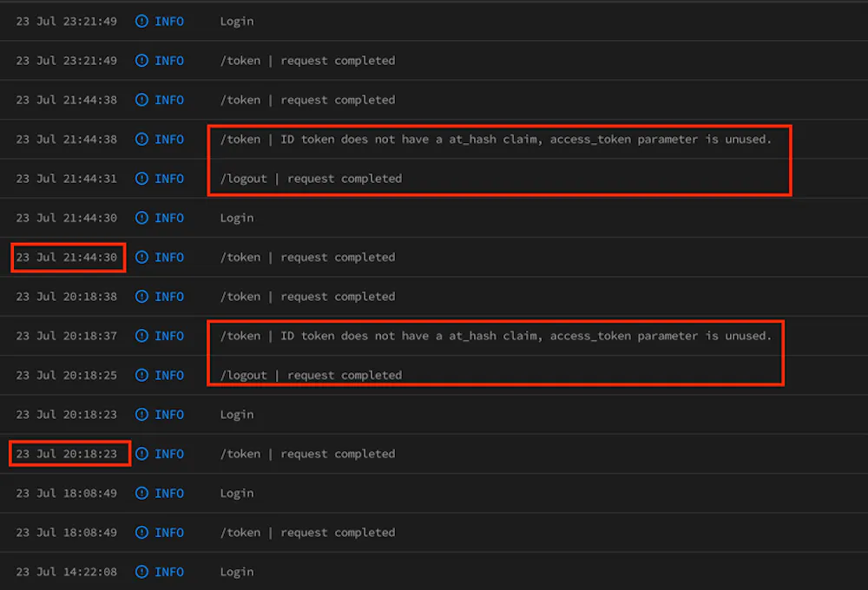Click the timestamp "23 Jul 20:18:38"
868x590 pixels.
tap(67, 296)
